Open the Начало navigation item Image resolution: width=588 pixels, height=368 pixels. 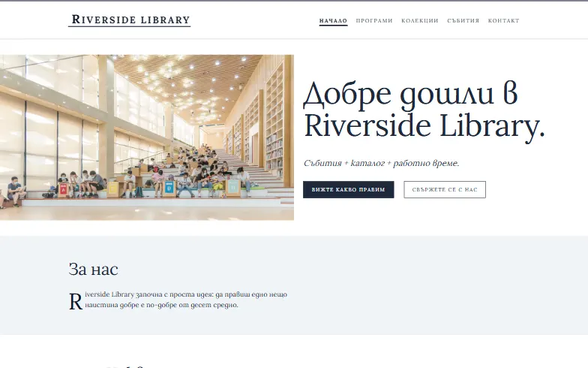333,21
